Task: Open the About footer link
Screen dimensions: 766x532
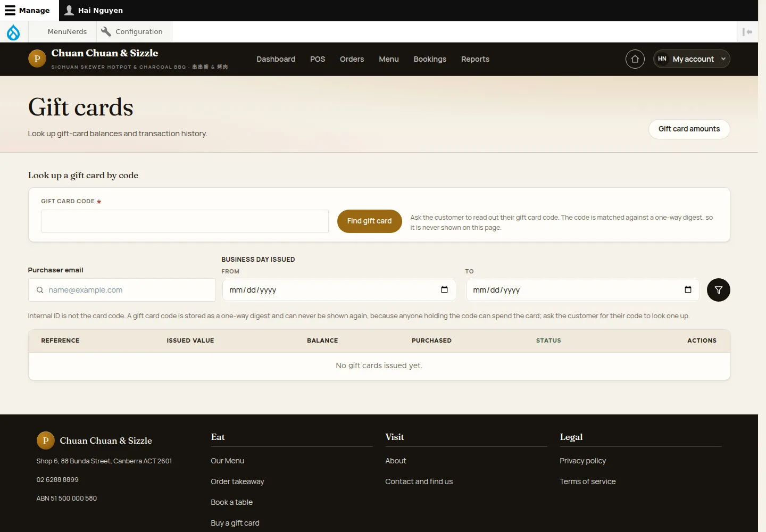Action: (x=395, y=461)
